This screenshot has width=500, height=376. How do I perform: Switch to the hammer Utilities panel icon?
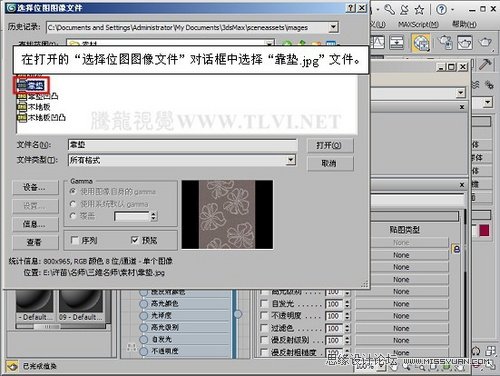(485, 64)
